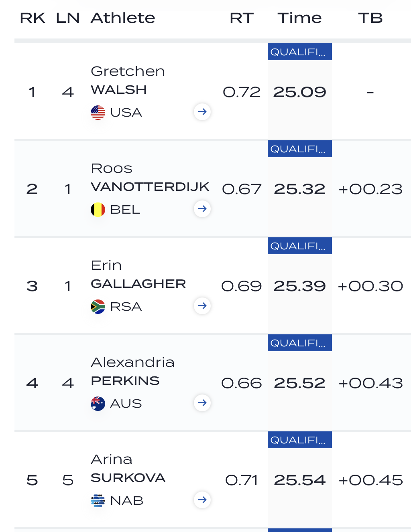Open Roos Vanotterdijk's profile arrow icon
This screenshot has height=532, width=411.
(202, 209)
